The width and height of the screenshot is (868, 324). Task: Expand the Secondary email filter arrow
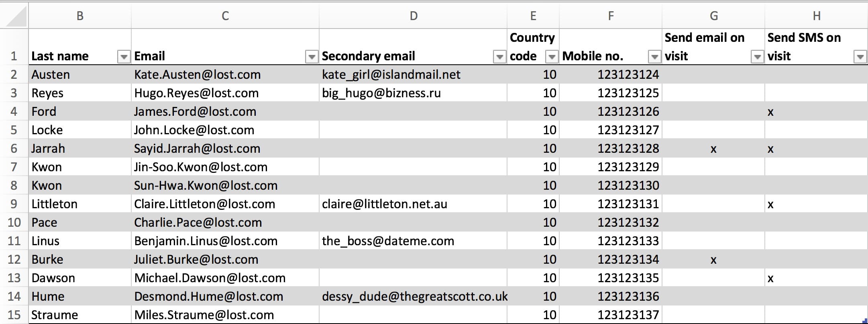(x=499, y=57)
